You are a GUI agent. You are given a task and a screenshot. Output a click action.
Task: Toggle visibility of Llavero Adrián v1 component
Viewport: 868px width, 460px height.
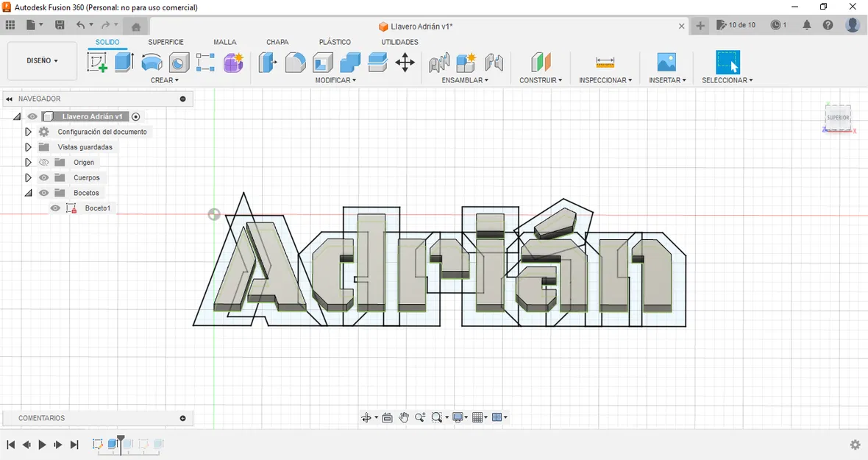tap(32, 116)
